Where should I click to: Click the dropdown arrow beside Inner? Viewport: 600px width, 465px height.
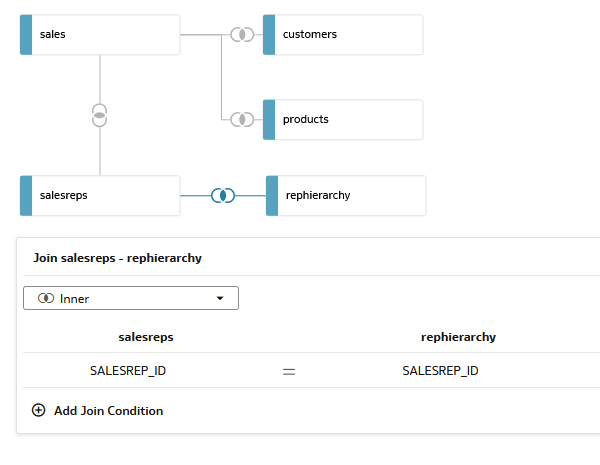tap(220, 298)
